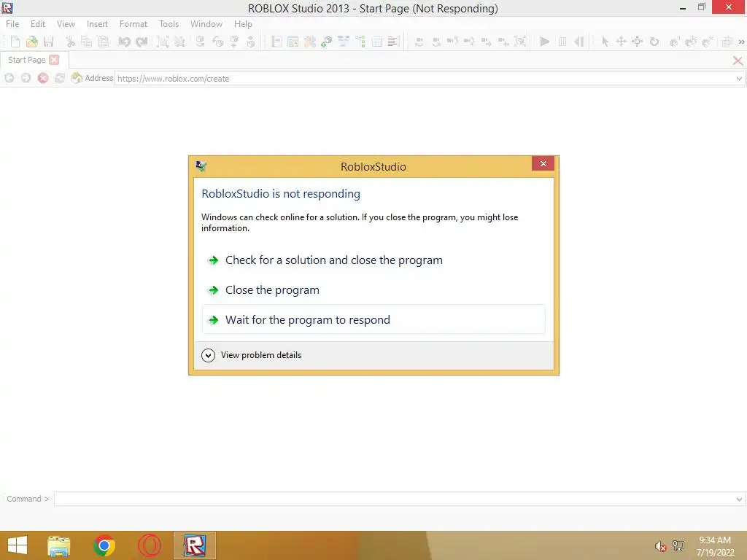Open the Edit menu
Viewport: 747px width, 560px height.
(x=38, y=24)
